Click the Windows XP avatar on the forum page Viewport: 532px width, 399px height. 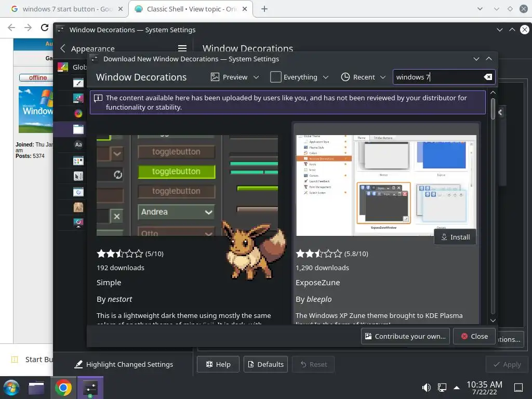(x=36, y=109)
